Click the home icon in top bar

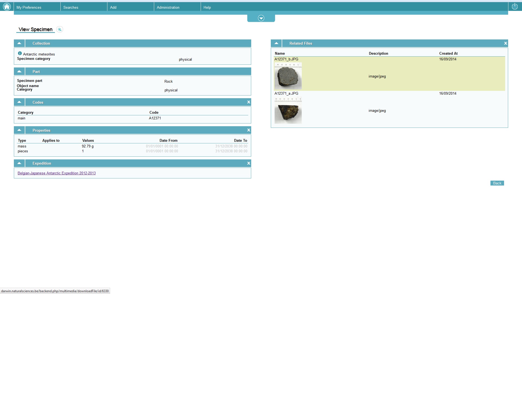(x=7, y=7)
